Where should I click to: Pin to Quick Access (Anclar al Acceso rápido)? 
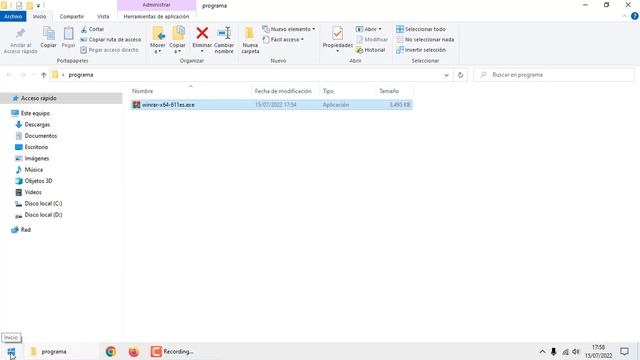[20, 40]
